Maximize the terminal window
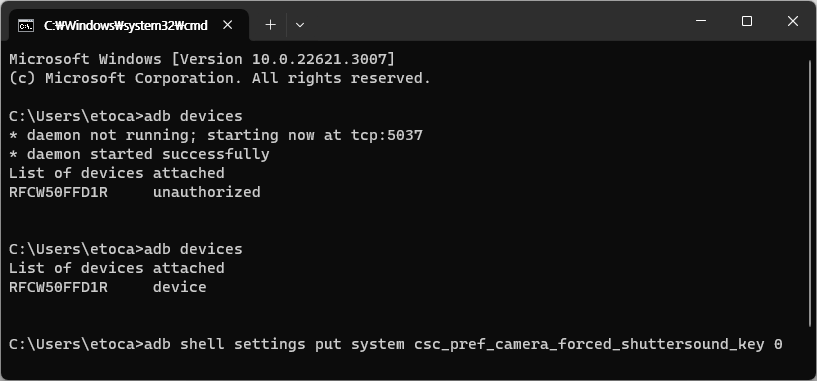Image resolution: width=817 pixels, height=381 pixels. coord(747,21)
